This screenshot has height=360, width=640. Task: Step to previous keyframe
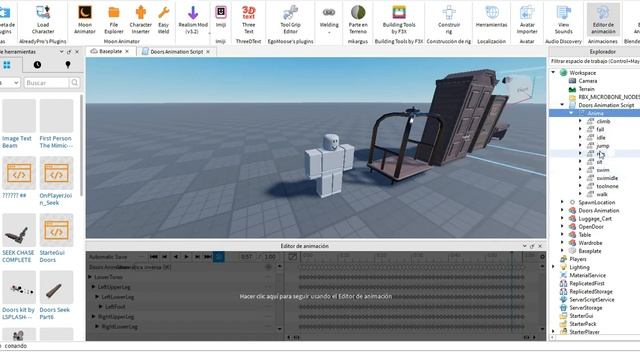[164, 257]
